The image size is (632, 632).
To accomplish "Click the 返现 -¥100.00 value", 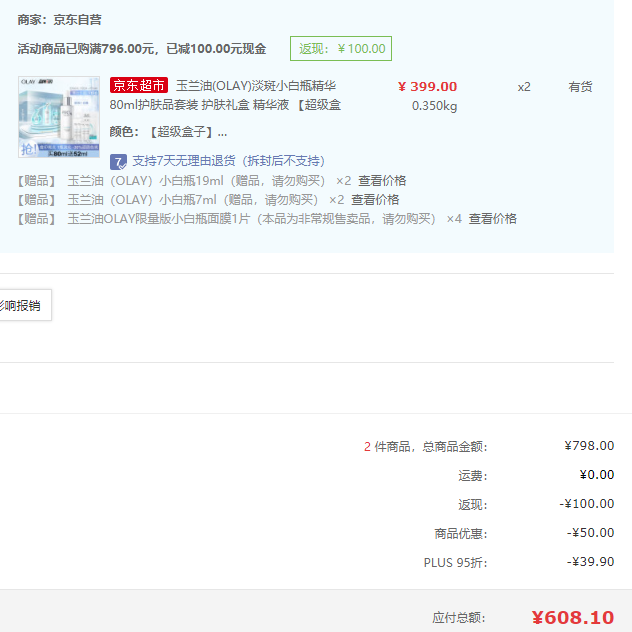I will 586,503.
